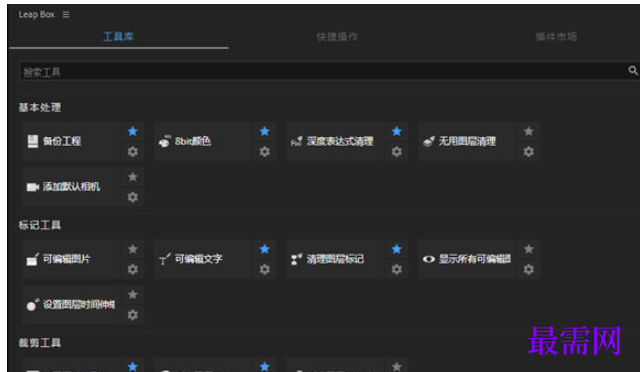Run the 8bit颜色 tool
Screen dimensions: 640x372
point(203,141)
